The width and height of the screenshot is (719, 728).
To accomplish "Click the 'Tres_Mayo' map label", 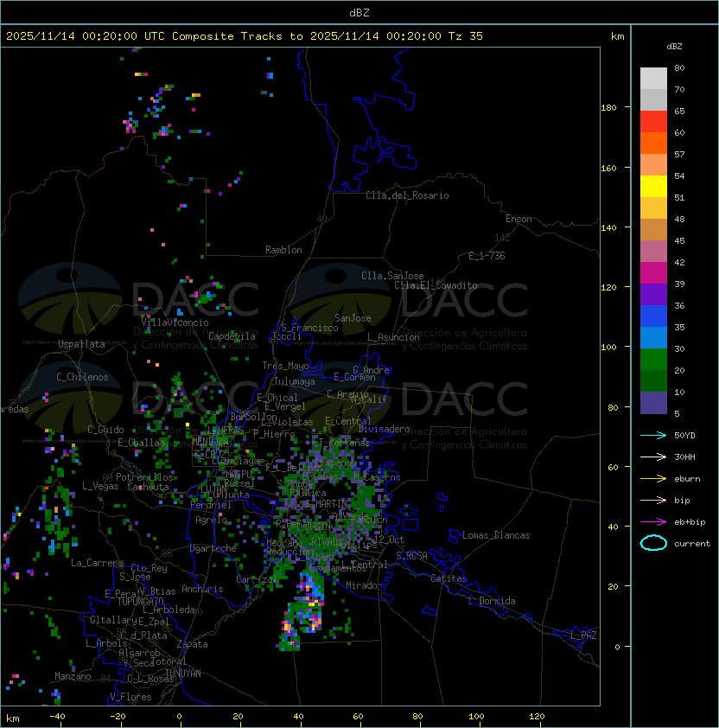I will click(x=285, y=366).
